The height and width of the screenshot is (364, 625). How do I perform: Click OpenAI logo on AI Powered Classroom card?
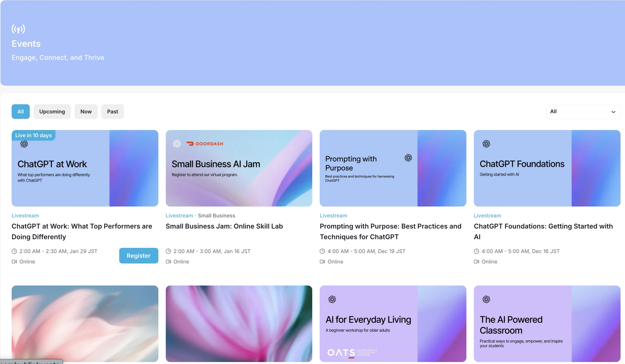click(x=486, y=299)
